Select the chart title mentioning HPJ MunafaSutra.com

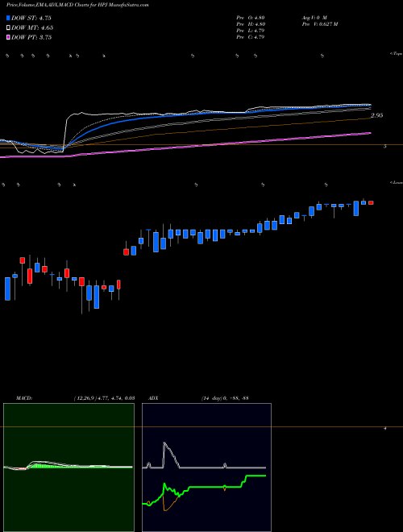77,5
